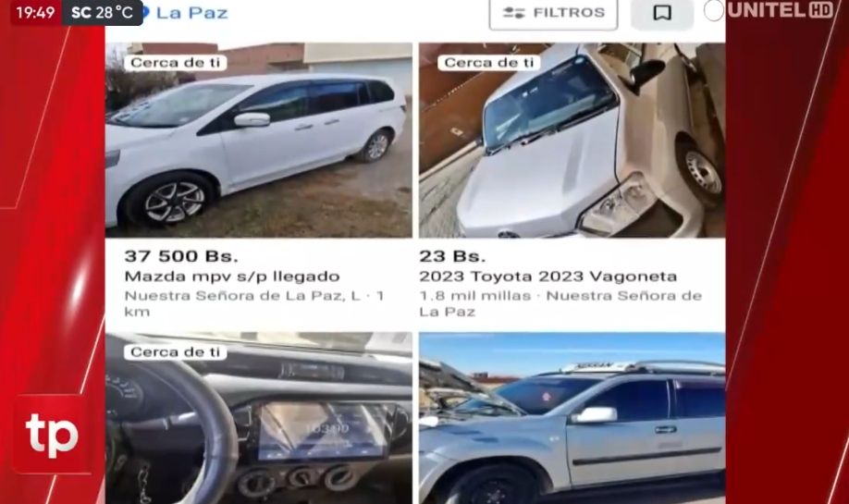Click the UNITEL HD logo
Viewport: 849px width, 504px height.
779,10
